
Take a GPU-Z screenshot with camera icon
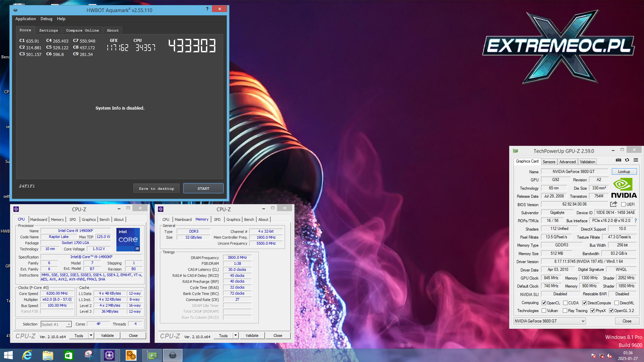(619, 160)
